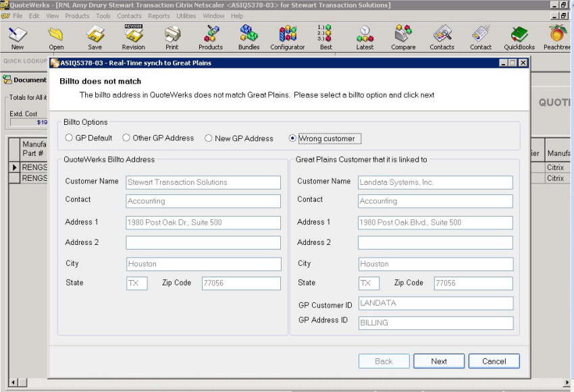Minimize the Great Plains sync dialog
This screenshot has height=392, width=574.
click(504, 63)
